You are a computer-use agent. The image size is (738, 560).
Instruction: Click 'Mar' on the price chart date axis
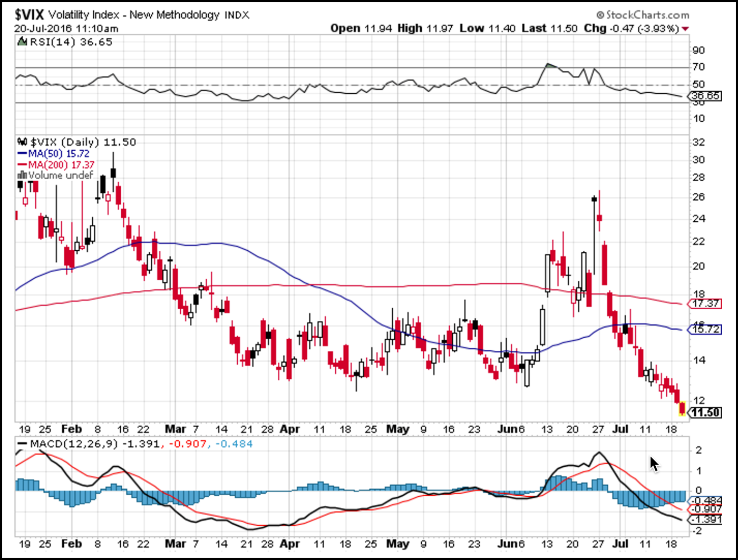tap(175, 429)
